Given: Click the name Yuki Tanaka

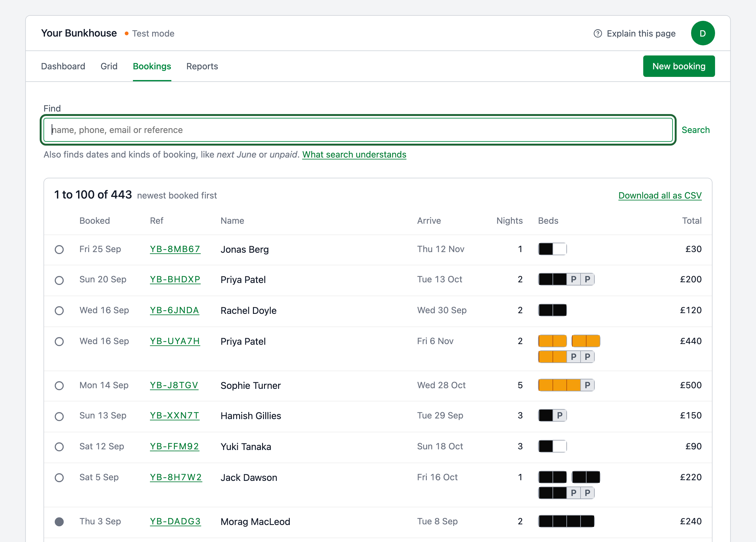Looking at the screenshot, I should (246, 447).
